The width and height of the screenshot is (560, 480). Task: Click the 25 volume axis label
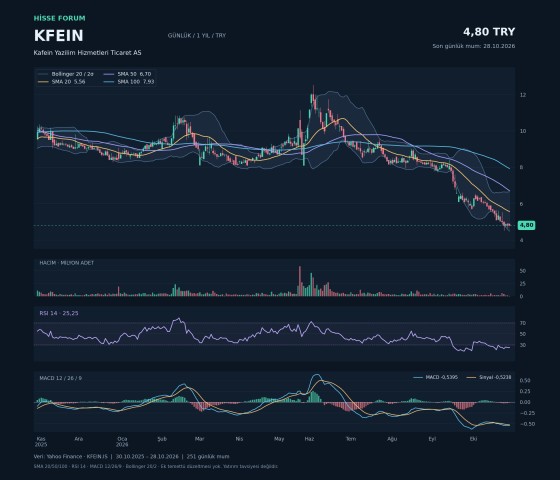tap(523, 284)
